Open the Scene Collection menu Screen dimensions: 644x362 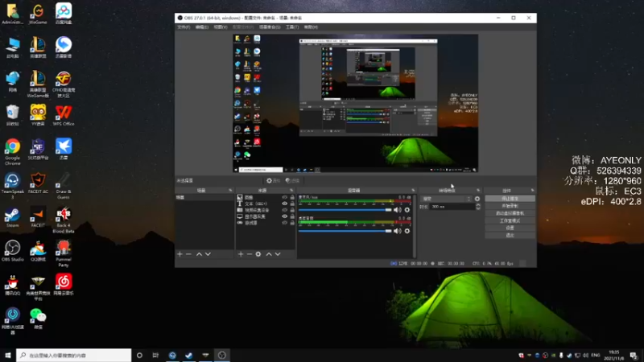[x=270, y=27]
